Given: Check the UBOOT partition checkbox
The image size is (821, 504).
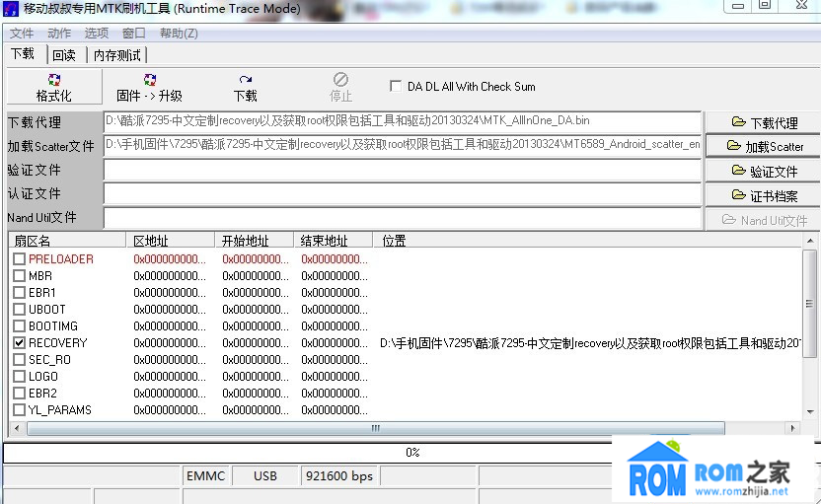Looking at the screenshot, I should point(20,309).
